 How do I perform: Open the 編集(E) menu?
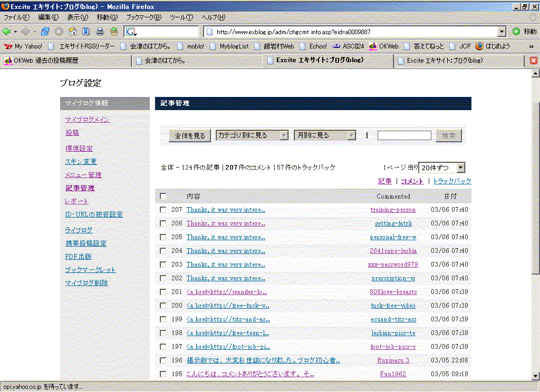tap(48, 17)
